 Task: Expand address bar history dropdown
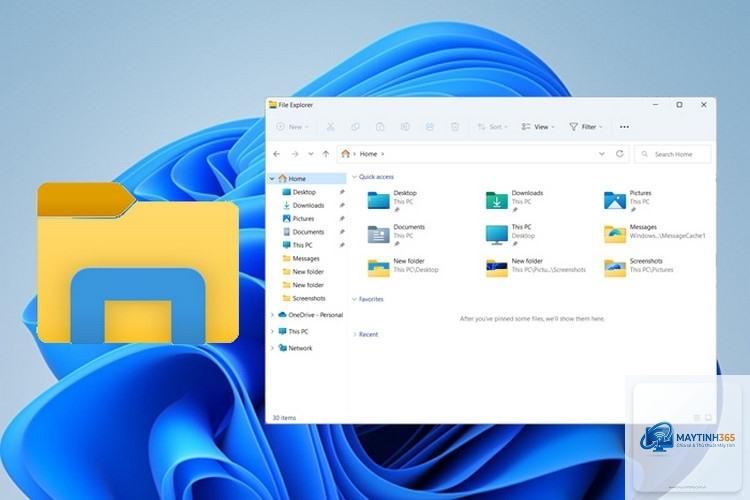pyautogui.click(x=602, y=154)
